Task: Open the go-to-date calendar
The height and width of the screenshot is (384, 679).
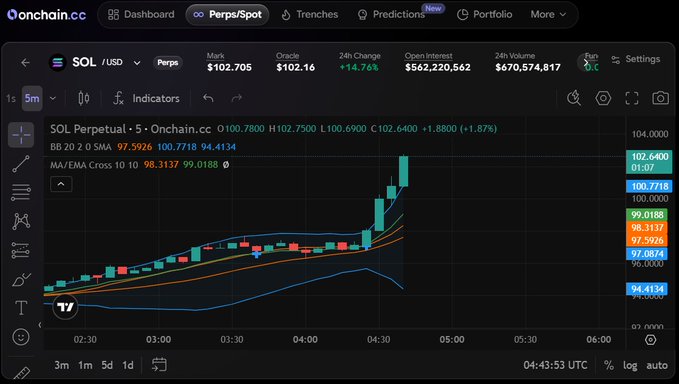Action: 159,365
